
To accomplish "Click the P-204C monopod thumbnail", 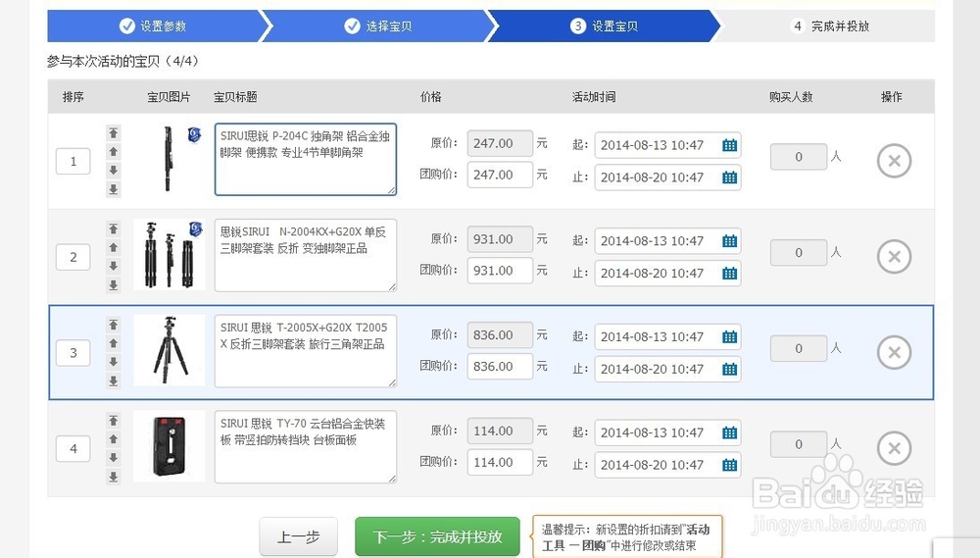I will 170,159.
